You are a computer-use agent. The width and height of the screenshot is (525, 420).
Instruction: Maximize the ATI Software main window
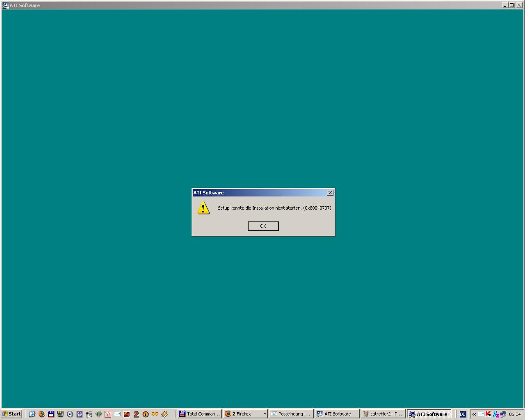pyautogui.click(x=511, y=5)
